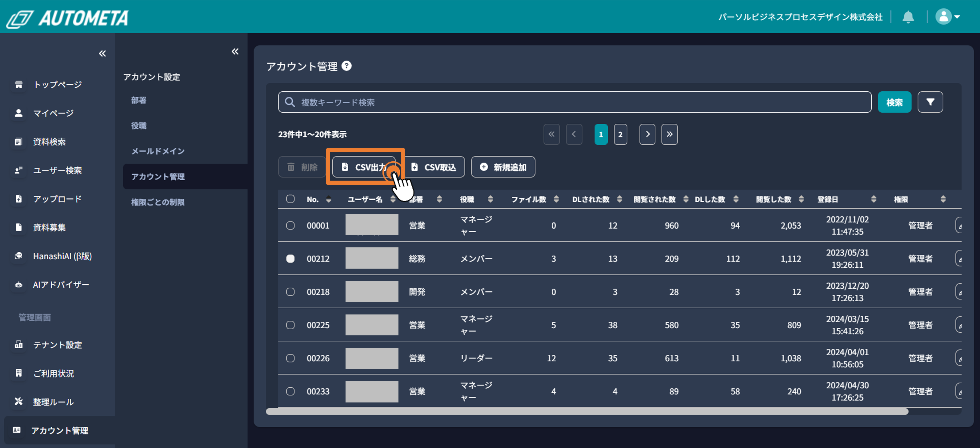Jump to last page arrow
980x448 pixels.
click(x=669, y=134)
